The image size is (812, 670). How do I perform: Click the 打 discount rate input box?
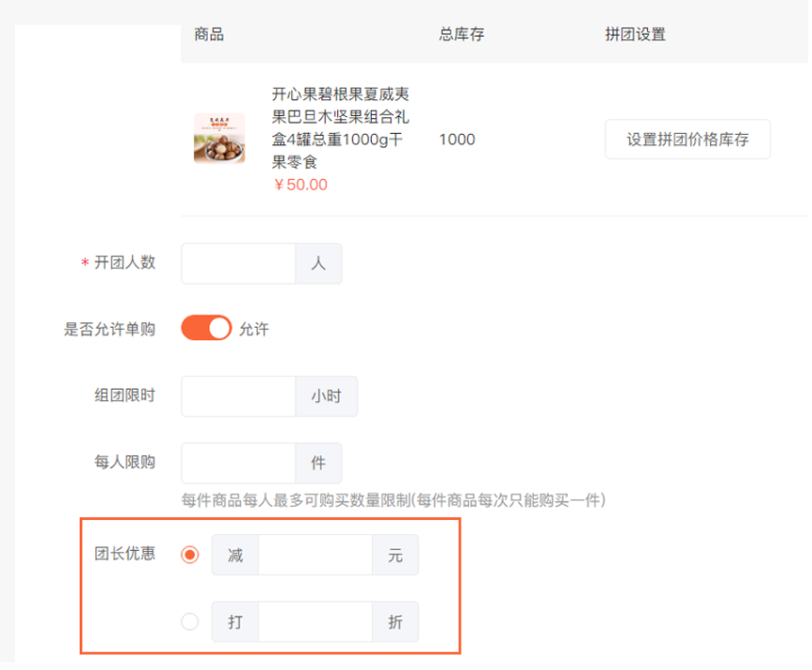tap(315, 621)
